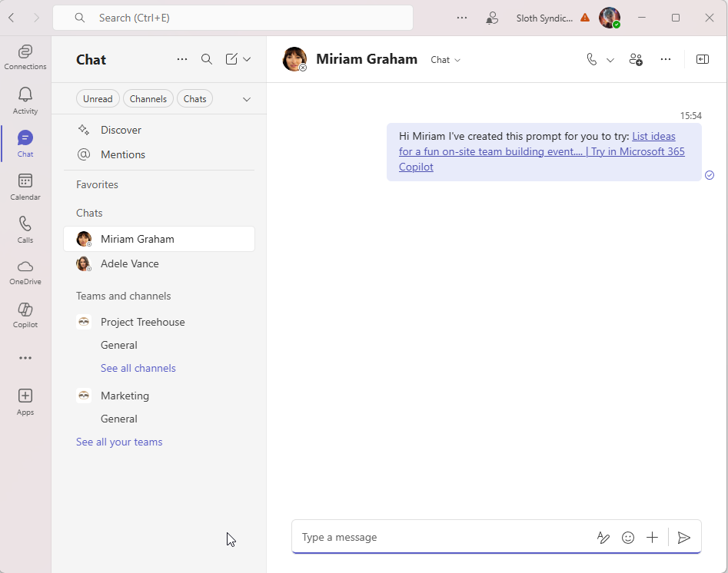The image size is (728, 573).
Task: Open the Activity view
Action: (25, 100)
